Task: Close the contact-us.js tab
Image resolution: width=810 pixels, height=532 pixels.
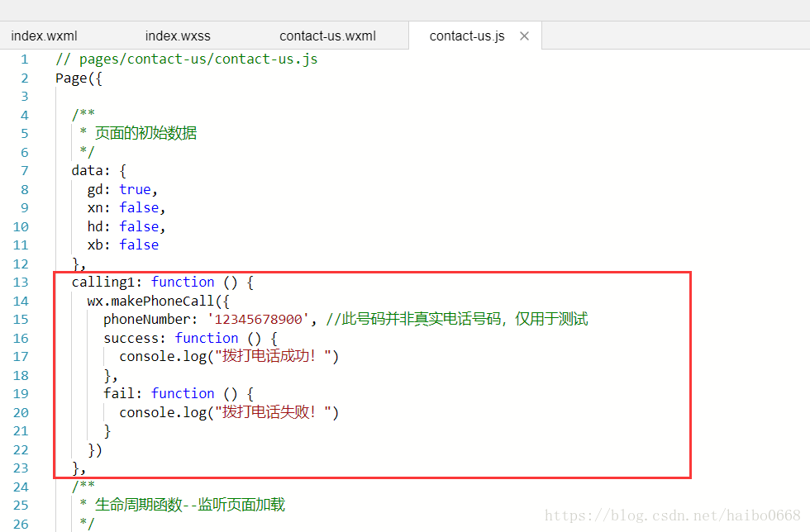Action: click(524, 36)
